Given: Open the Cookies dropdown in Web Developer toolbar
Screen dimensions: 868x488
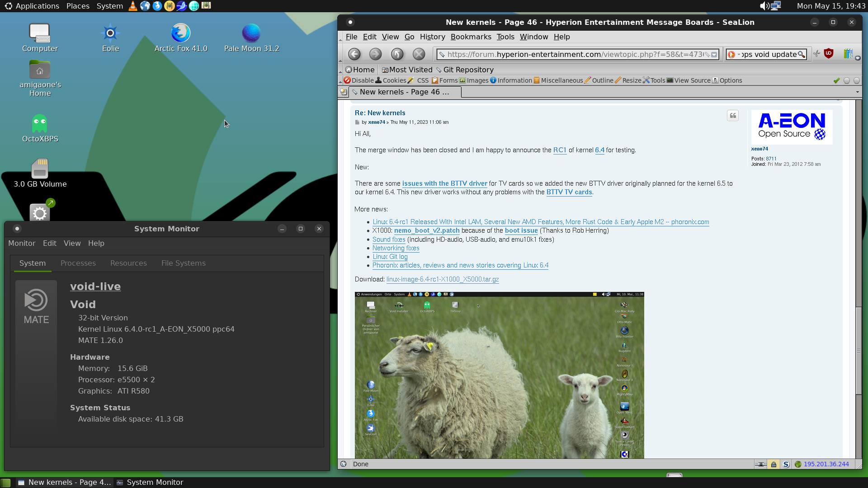Looking at the screenshot, I should click(391, 80).
